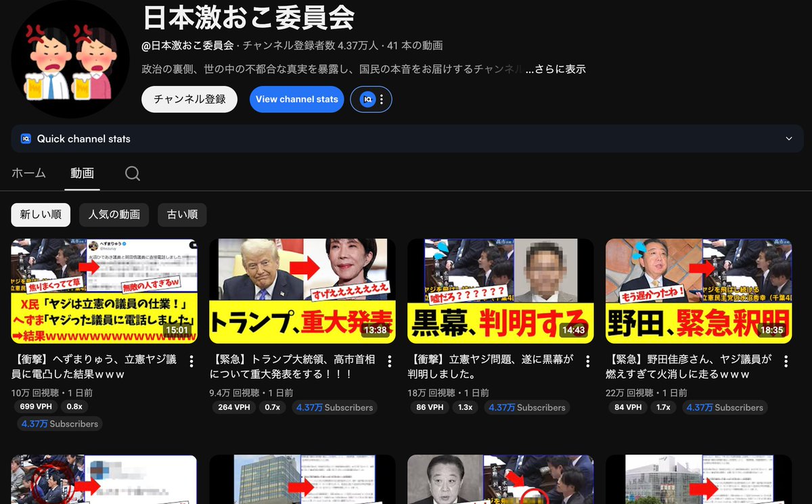Expand the Quick channel stats chevron
812x504 pixels.
[x=789, y=139]
